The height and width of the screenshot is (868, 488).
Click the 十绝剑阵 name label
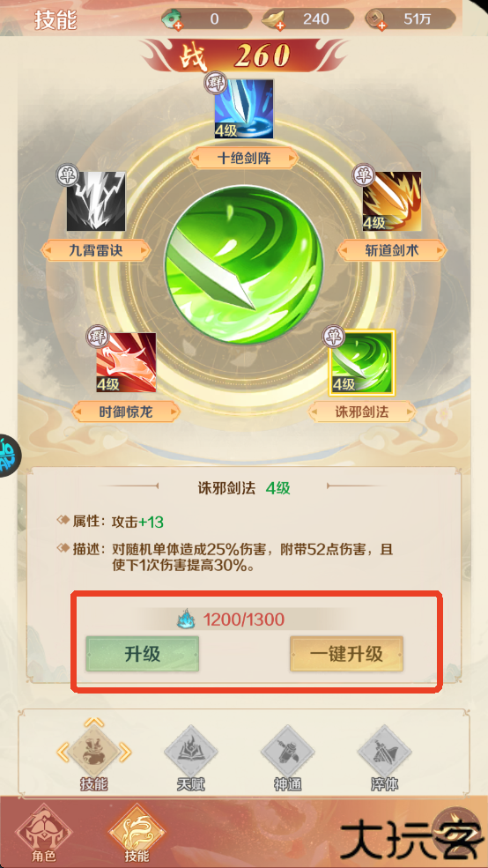244,160
